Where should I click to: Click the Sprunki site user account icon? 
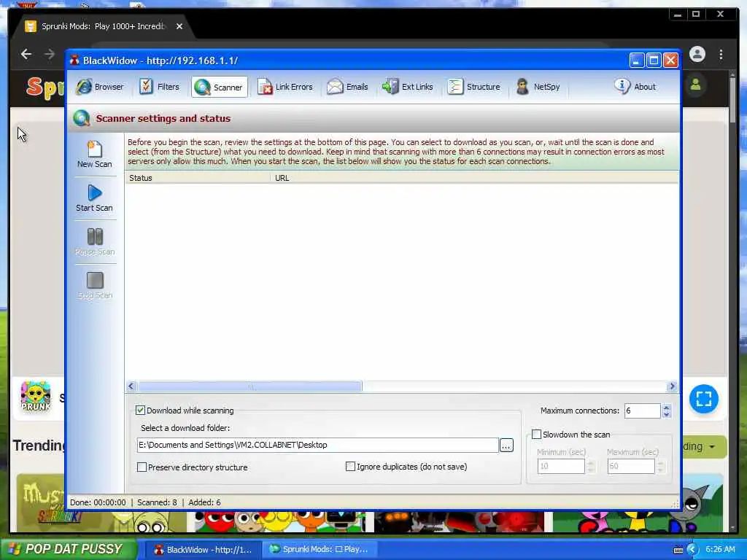pyautogui.click(x=695, y=85)
